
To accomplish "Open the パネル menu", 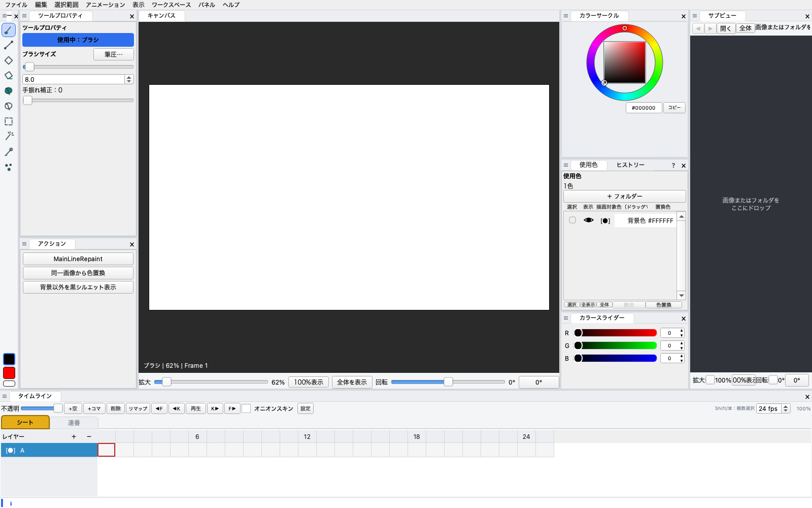I will click(x=207, y=5).
